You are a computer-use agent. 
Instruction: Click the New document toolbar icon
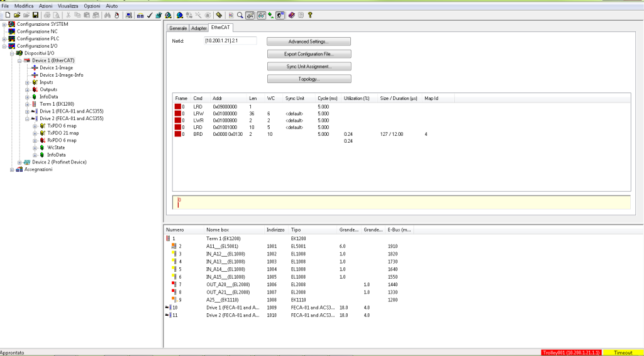[x=8, y=15]
